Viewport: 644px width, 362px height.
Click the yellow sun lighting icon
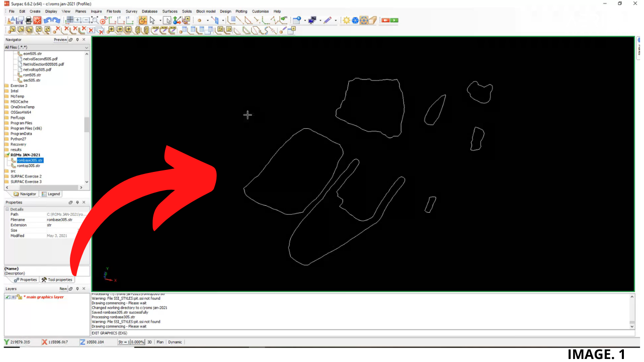(346, 20)
